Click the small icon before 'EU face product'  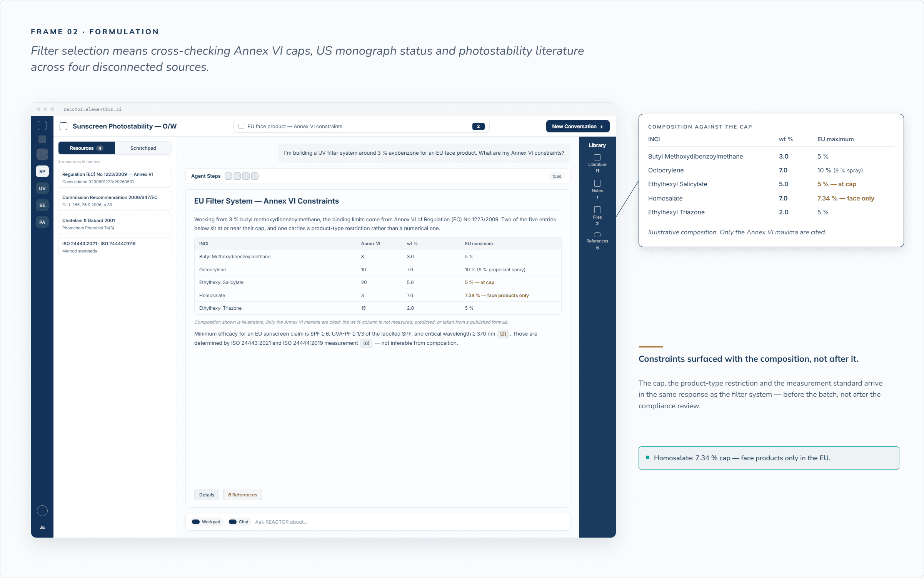[x=241, y=126]
